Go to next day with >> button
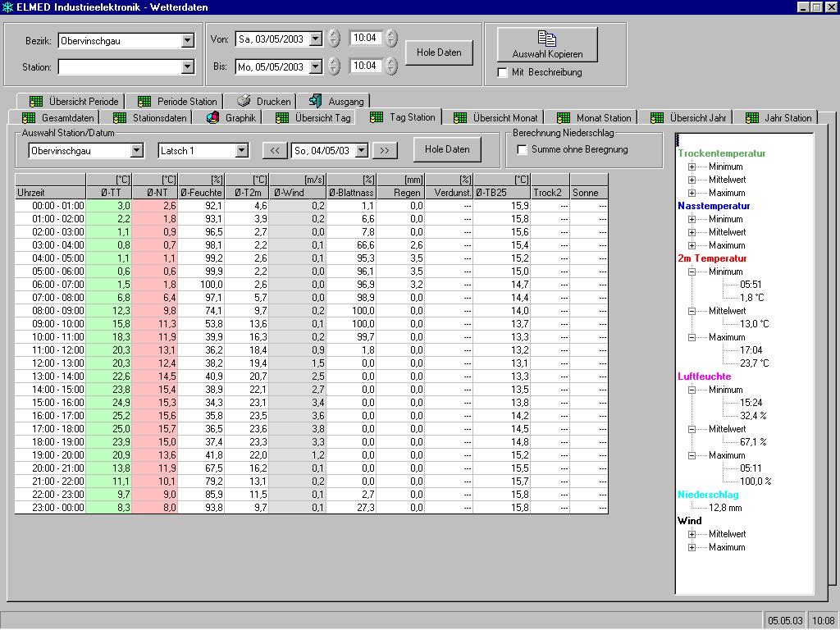This screenshot has width=840, height=630. tap(384, 150)
